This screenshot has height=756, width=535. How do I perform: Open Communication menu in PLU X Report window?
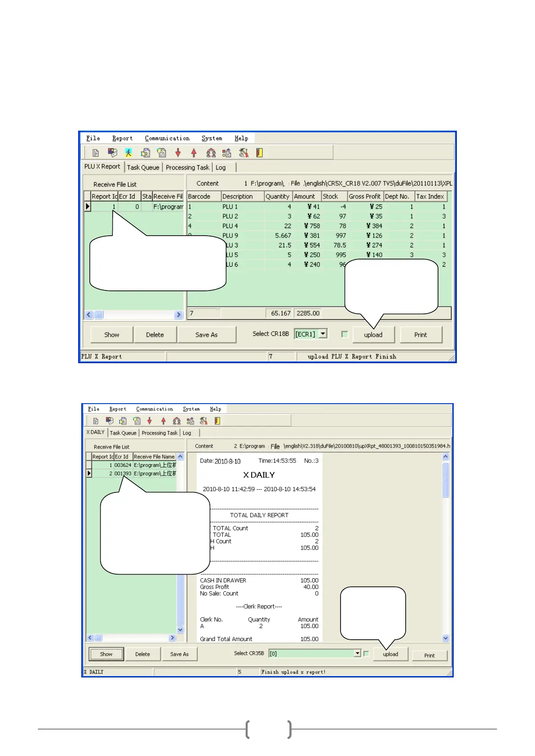[167, 138]
